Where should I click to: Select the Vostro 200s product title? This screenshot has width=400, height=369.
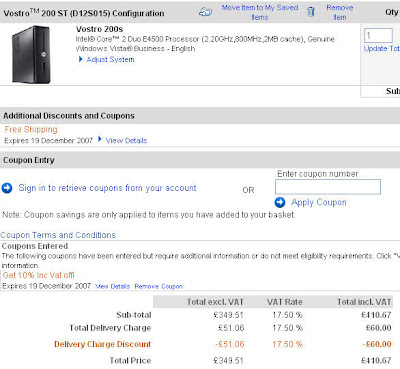[x=99, y=29]
